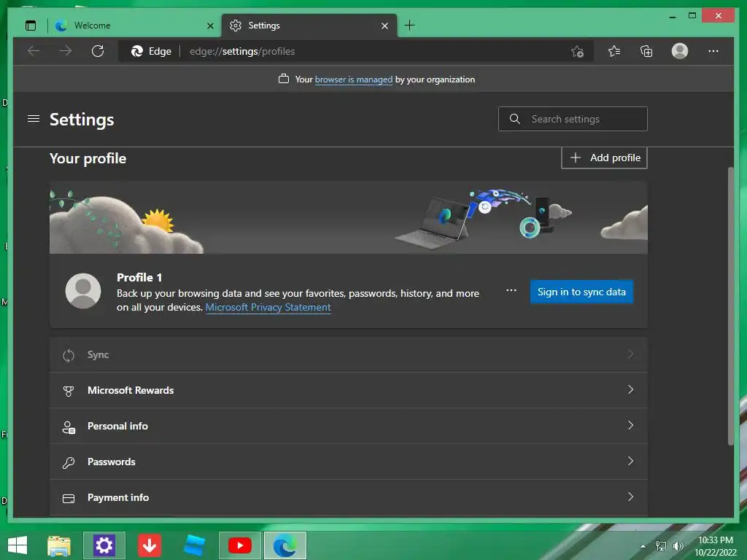Viewport: 747px width, 560px height.
Task: Open the red download-arrow taskbar app
Action: [150, 545]
